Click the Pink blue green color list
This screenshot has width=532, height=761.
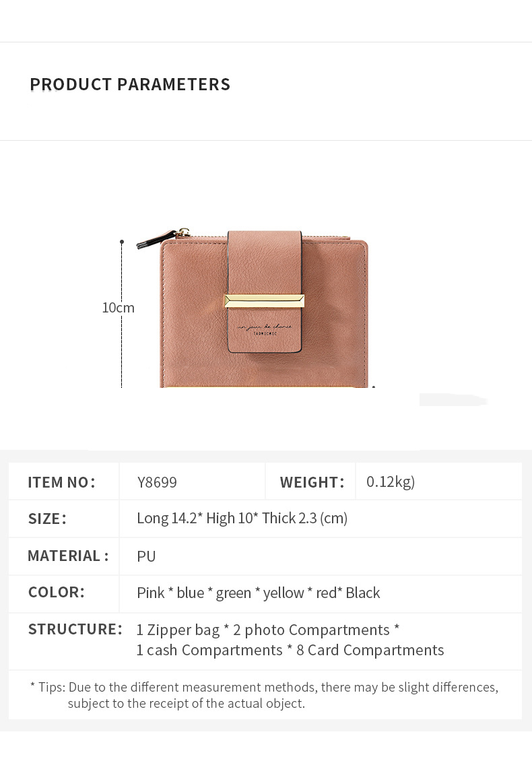258,593
